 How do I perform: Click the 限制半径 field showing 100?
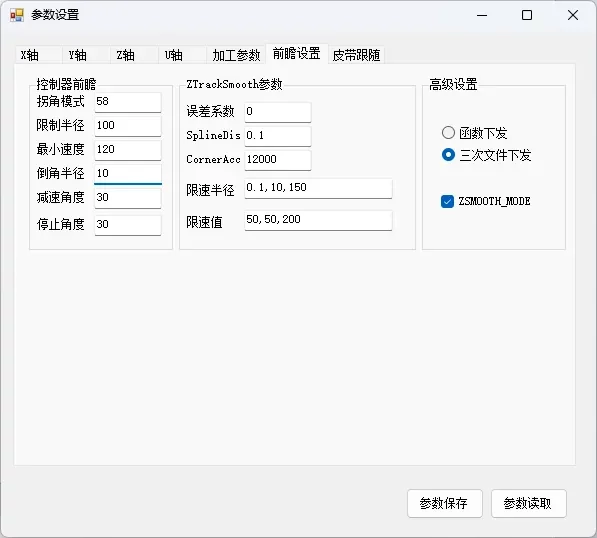128,126
